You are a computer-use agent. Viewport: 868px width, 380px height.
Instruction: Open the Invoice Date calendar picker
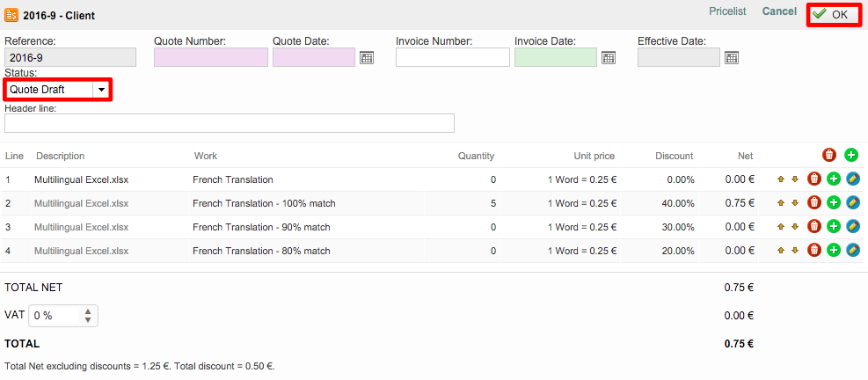(608, 58)
